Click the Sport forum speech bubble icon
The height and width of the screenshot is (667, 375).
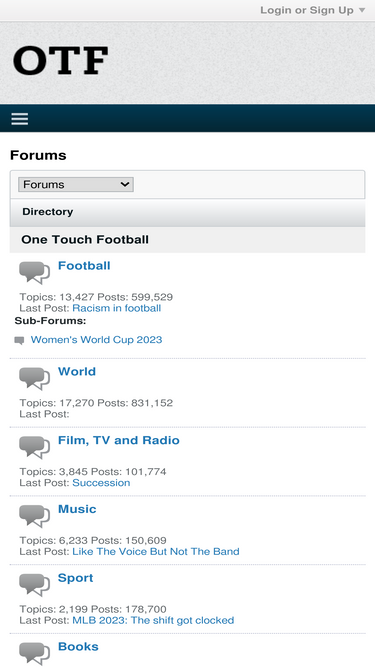pos(34,585)
